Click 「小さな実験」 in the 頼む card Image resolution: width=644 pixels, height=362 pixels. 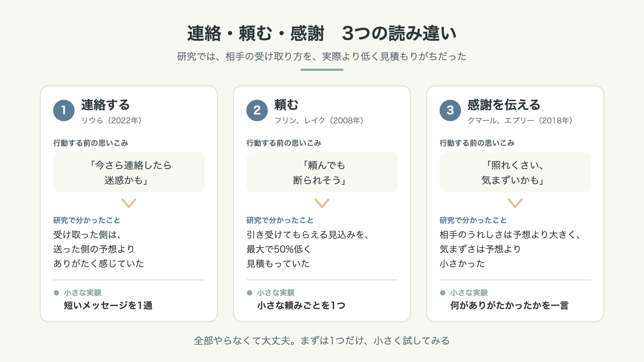tap(276, 293)
